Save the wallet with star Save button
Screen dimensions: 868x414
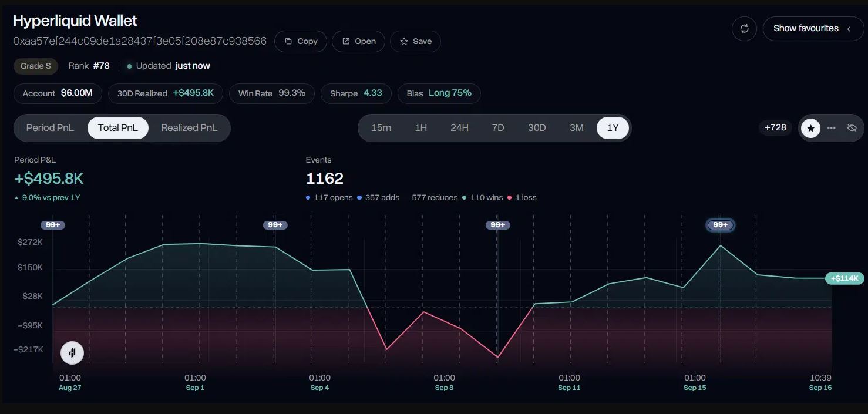coord(415,41)
